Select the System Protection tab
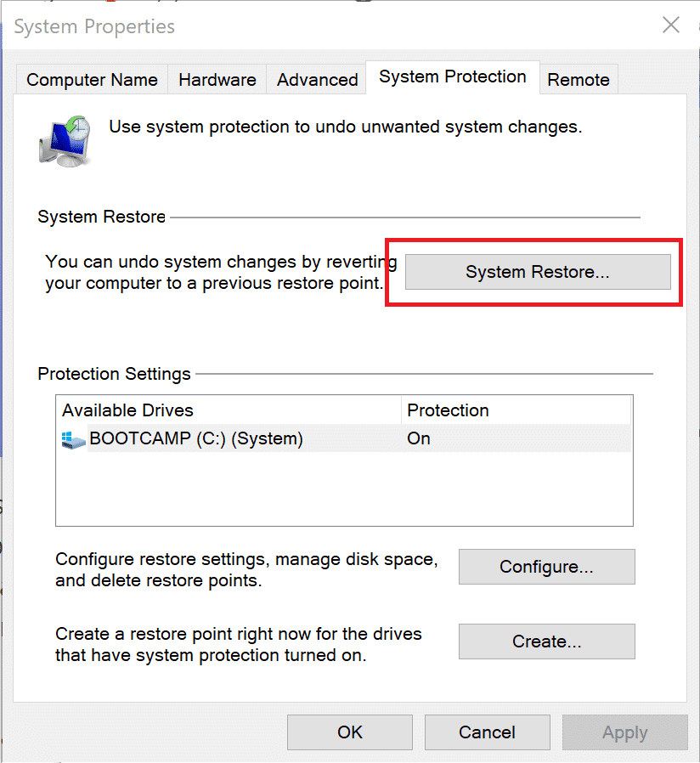 [x=452, y=77]
